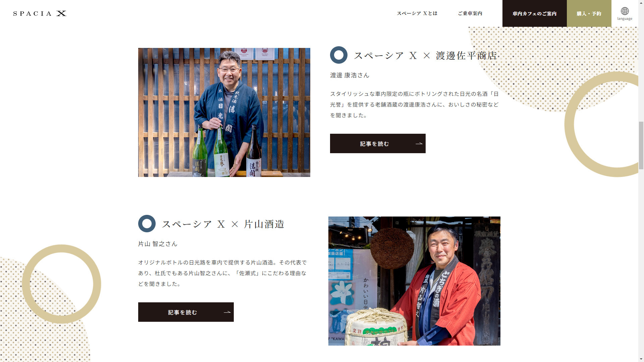Image resolution: width=644 pixels, height=362 pixels.
Task: Click the SPACIA X logo
Action: [40, 13]
